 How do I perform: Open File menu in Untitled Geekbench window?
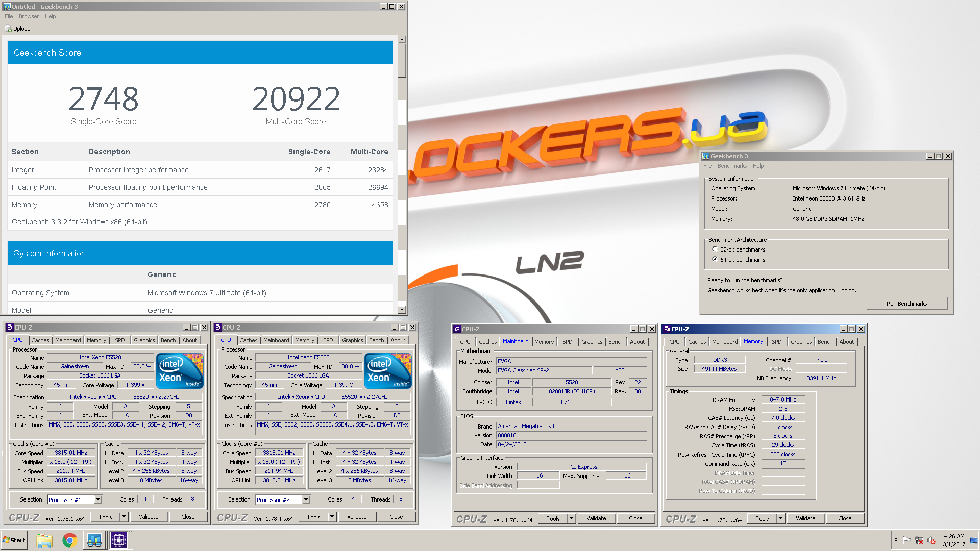click(9, 16)
